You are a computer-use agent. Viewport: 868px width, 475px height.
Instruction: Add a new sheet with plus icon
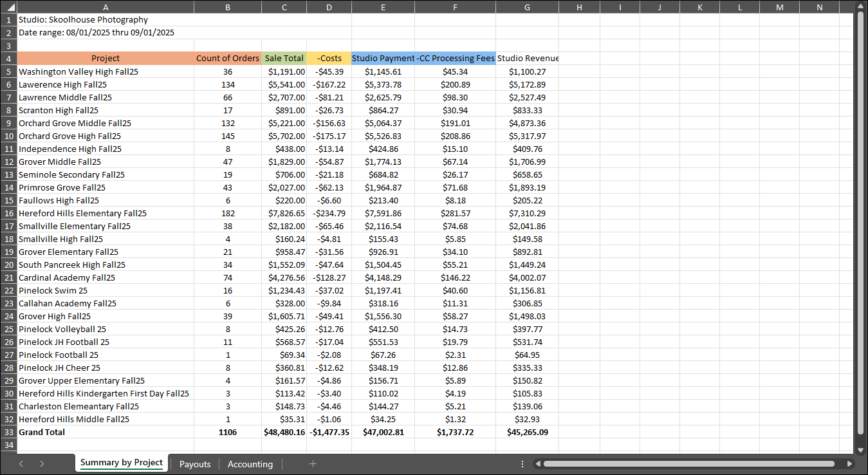tap(313, 464)
